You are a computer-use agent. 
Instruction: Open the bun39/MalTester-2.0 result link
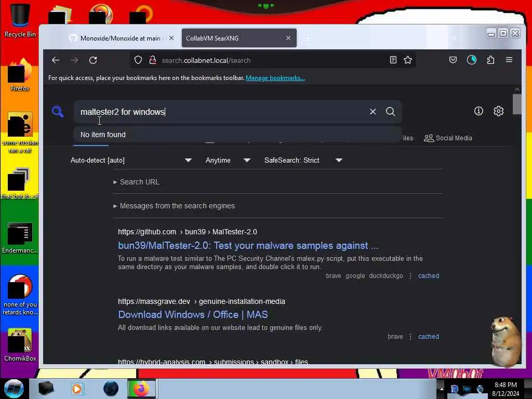click(248, 246)
